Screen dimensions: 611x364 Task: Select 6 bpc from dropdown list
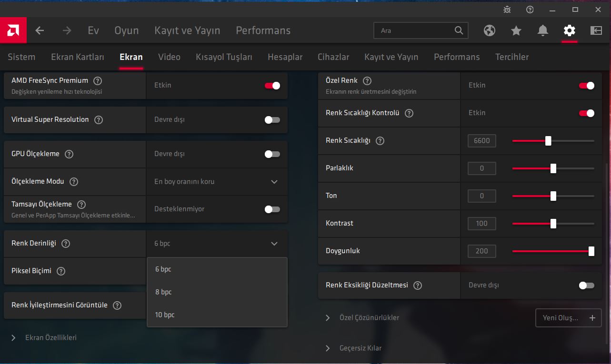(217, 269)
